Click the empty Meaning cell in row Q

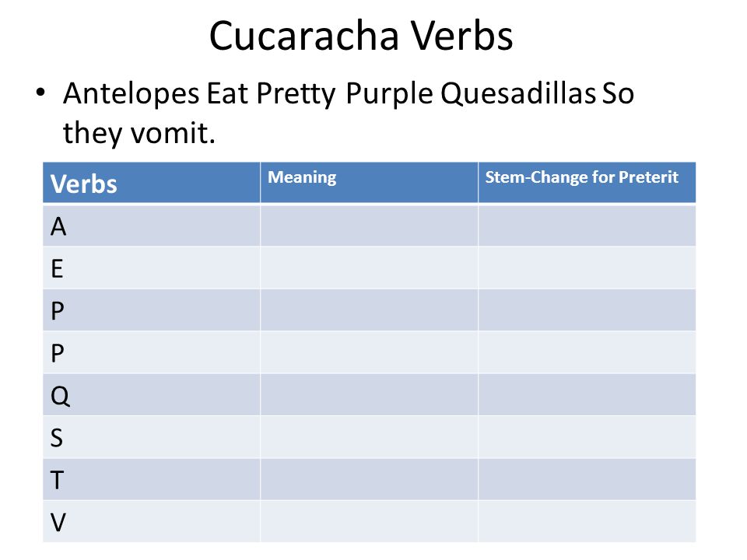(369, 395)
